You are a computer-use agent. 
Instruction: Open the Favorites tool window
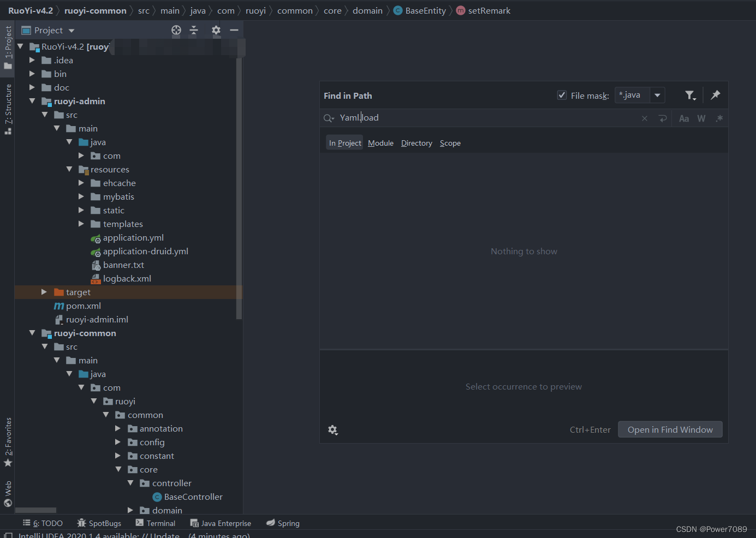[8, 442]
